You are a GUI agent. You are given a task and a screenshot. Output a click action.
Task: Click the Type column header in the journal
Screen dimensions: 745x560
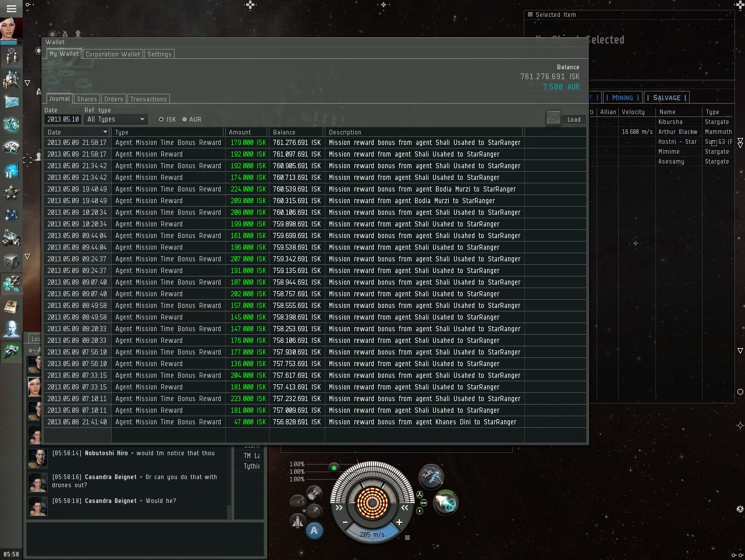click(169, 132)
